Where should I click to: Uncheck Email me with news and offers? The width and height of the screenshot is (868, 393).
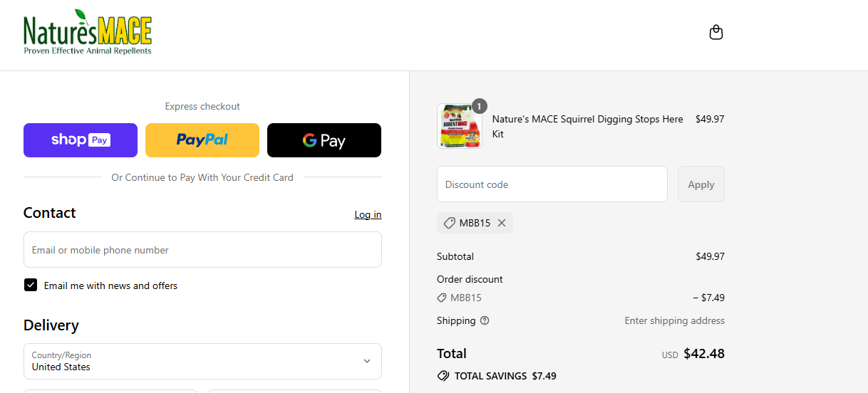31,285
